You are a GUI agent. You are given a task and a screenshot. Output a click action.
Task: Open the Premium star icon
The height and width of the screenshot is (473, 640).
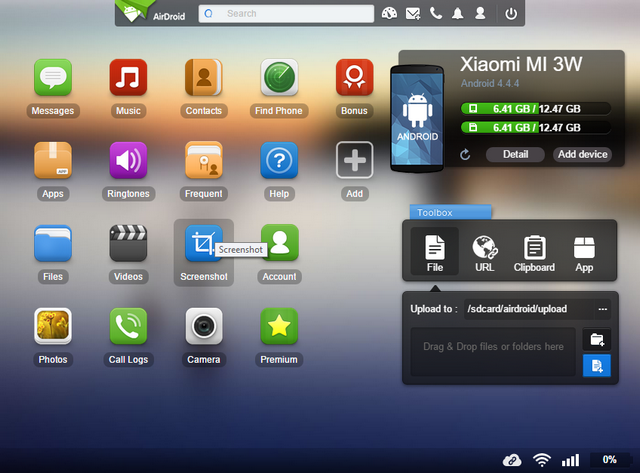click(279, 326)
